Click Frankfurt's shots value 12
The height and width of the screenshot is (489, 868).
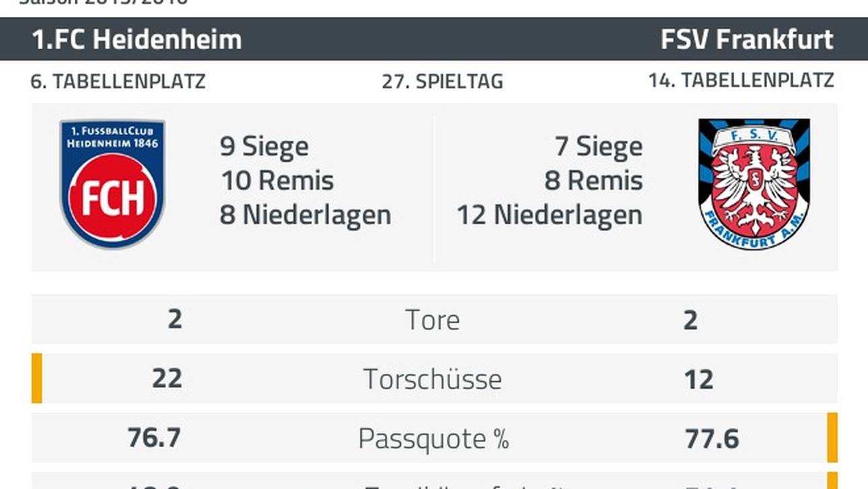(x=698, y=381)
